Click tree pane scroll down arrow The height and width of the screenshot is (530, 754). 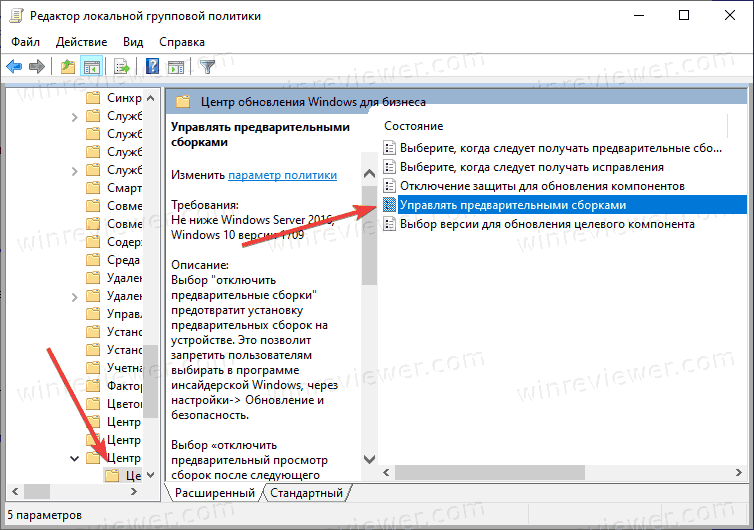click(x=151, y=475)
